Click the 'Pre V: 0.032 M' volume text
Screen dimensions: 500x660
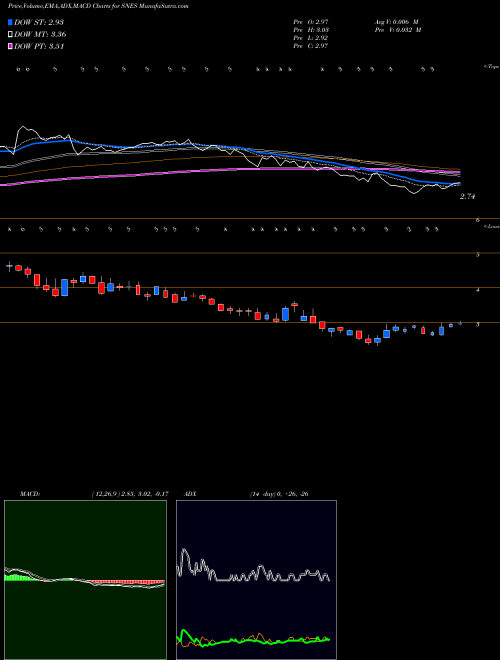[397, 30]
